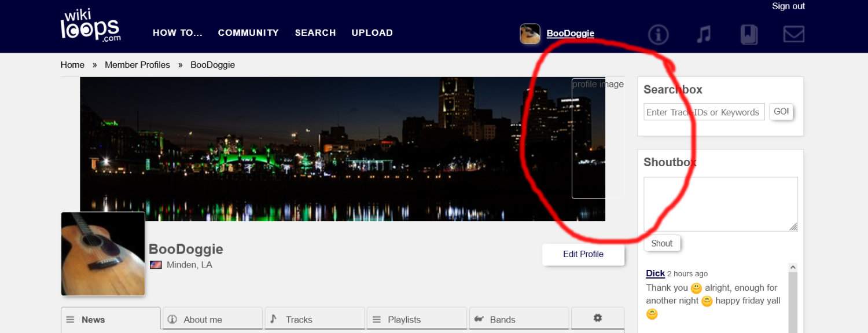Focus the Searchbox keyword input field
Image resolution: width=868 pixels, height=333 pixels.
point(704,112)
